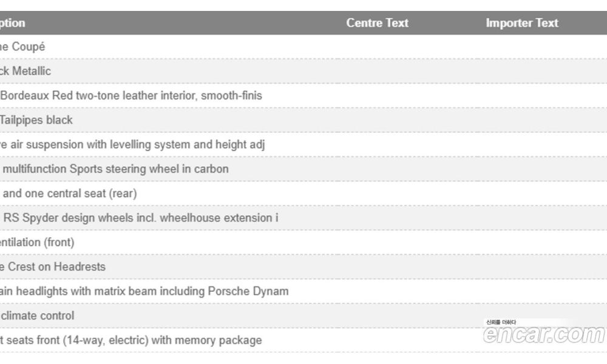Select the Crest on Headrests row
This screenshot has width=607, height=364.
(x=53, y=266)
